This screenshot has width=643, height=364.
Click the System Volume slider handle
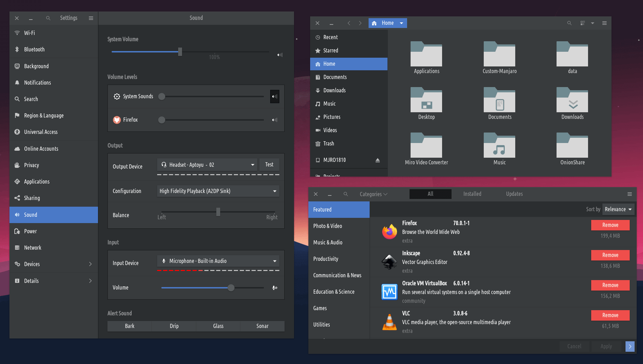click(x=180, y=52)
